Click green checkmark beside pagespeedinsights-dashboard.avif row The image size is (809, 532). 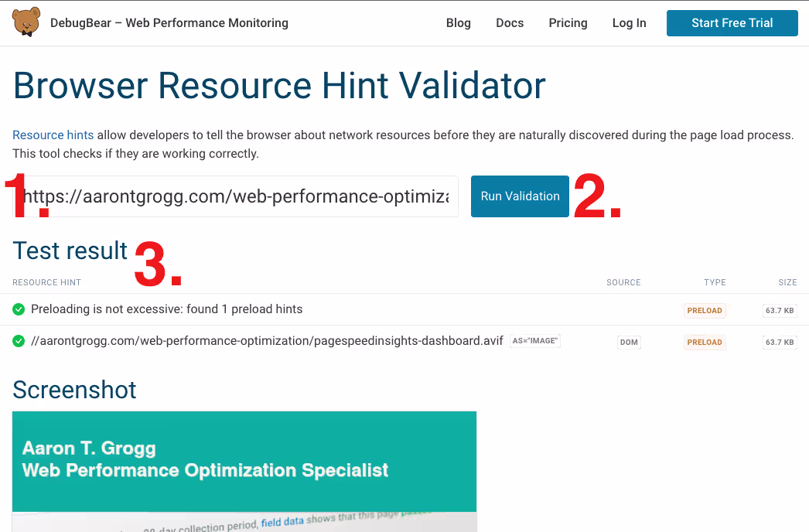19,341
